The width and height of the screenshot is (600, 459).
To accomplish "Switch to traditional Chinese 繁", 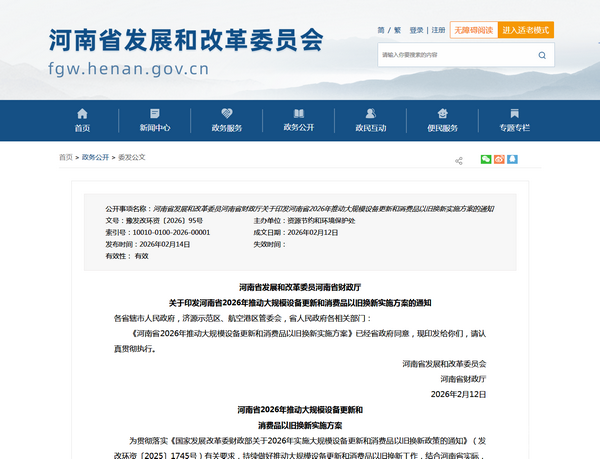I will point(396,31).
